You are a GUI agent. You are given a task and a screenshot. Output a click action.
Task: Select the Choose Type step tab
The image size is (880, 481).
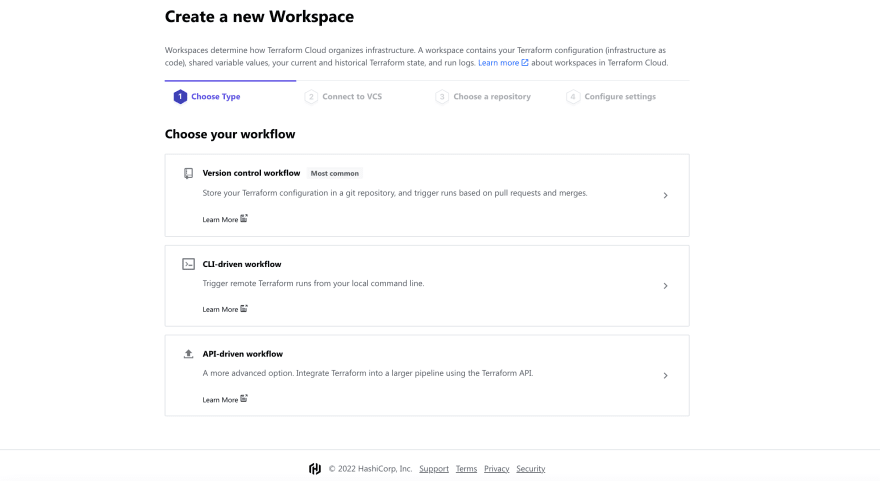click(230, 97)
